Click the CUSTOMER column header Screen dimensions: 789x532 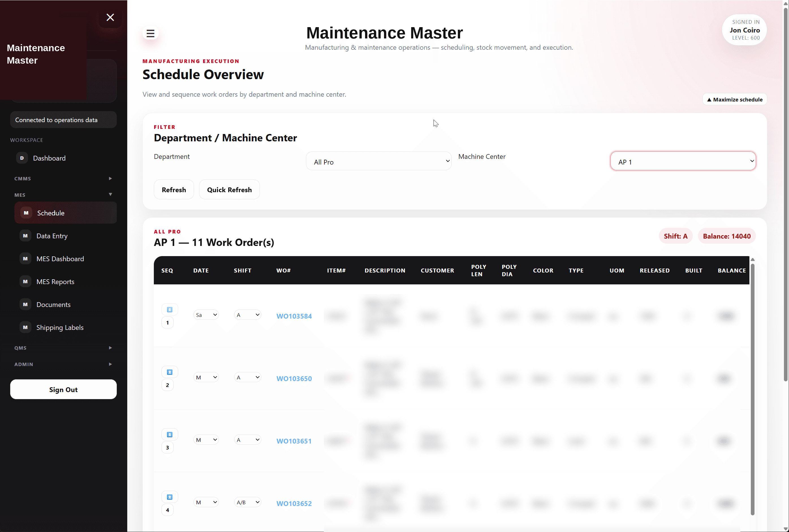point(437,271)
